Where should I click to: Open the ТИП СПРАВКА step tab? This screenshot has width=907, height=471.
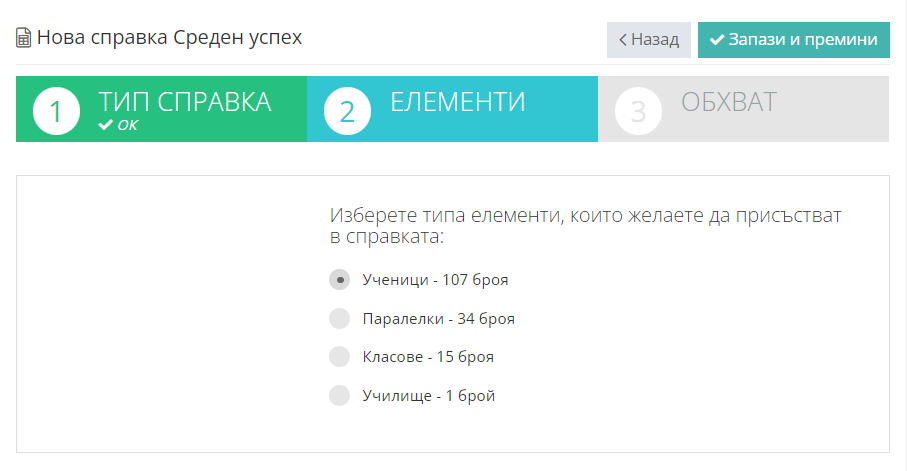click(161, 109)
